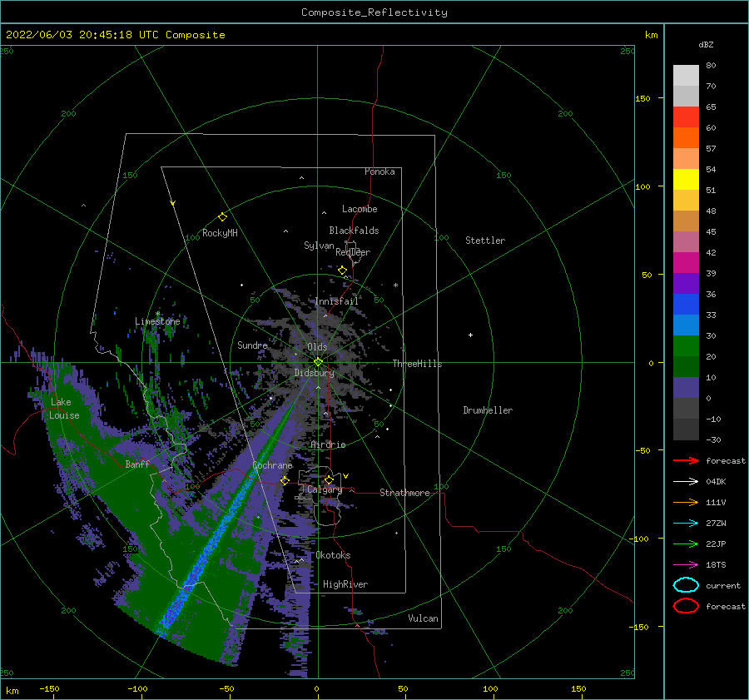Click the Sundre town label
Viewport: 749px width, 700px height.
coord(253,345)
